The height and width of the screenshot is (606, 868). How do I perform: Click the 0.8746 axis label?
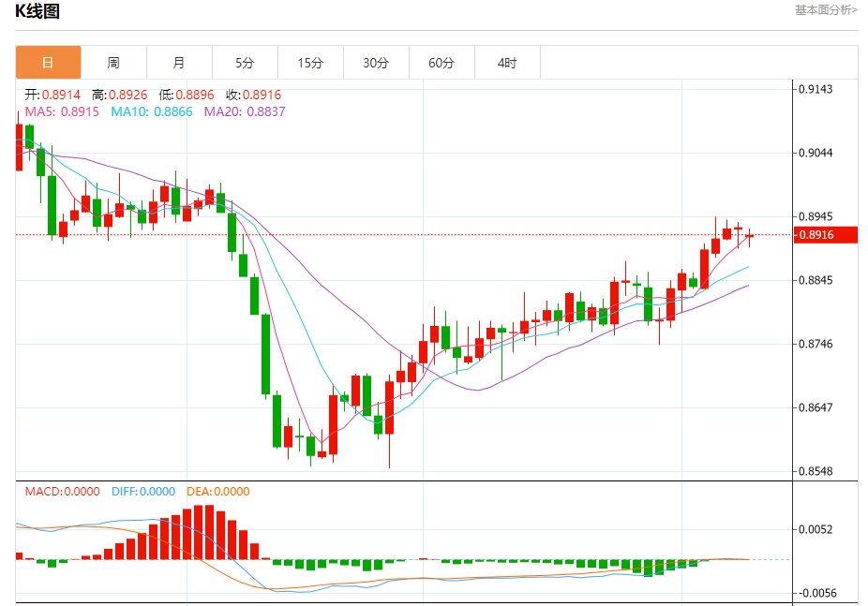point(816,344)
